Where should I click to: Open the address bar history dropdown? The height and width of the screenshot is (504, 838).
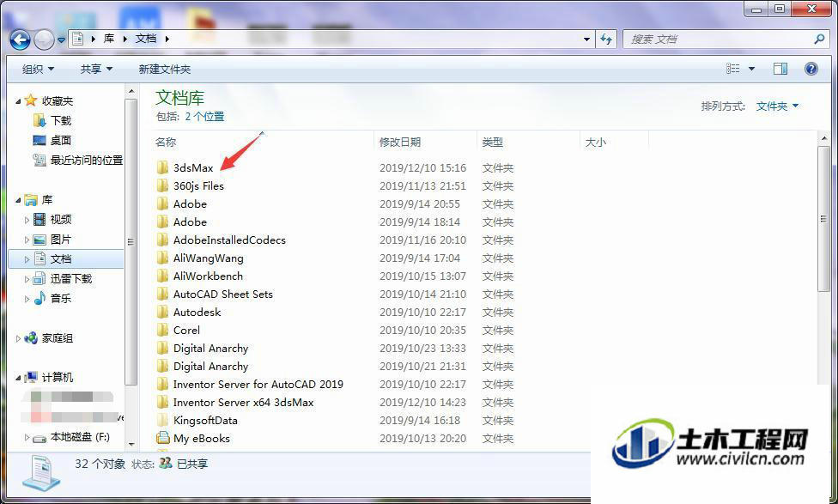pyautogui.click(x=586, y=39)
